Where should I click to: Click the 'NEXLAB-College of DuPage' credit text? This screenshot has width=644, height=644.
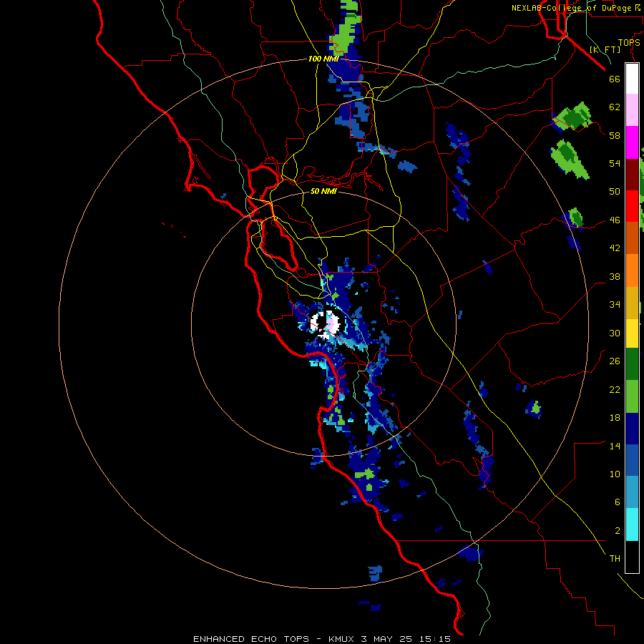(x=571, y=8)
